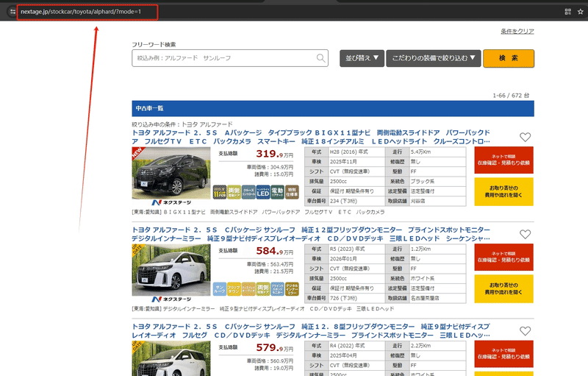Click the ブラインドスポットモニター feature badge

[x=278, y=289]
